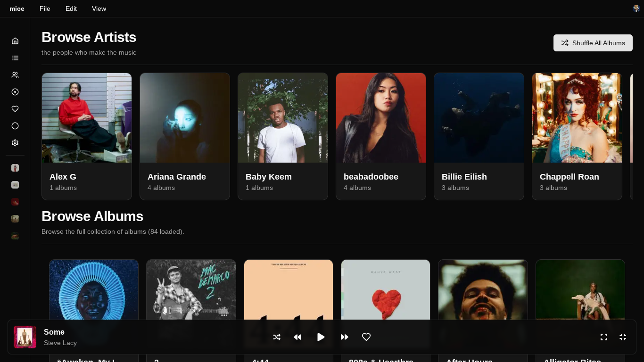Image resolution: width=644 pixels, height=362 pixels.
Task: Open the list icon in the sidebar
Action: [x=15, y=58]
